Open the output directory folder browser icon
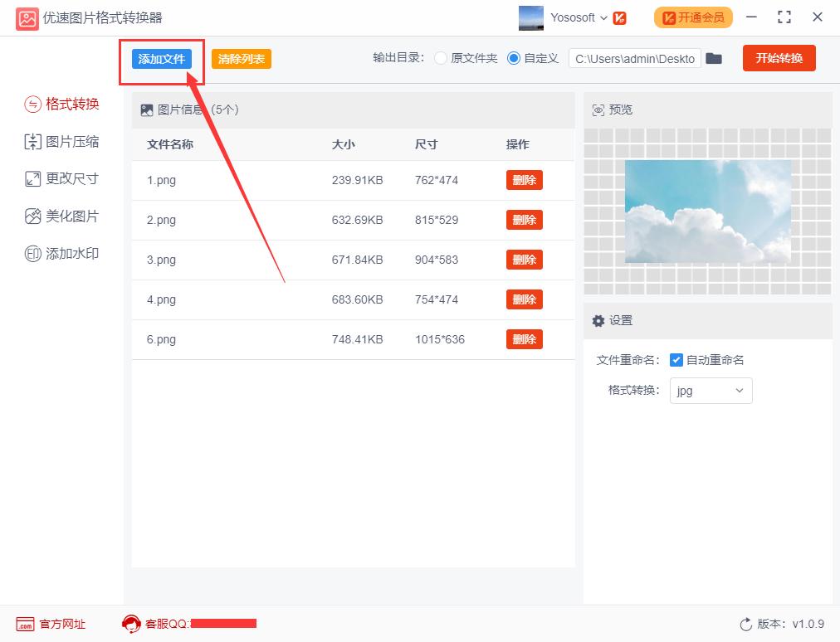The width and height of the screenshot is (840, 642). click(714, 58)
